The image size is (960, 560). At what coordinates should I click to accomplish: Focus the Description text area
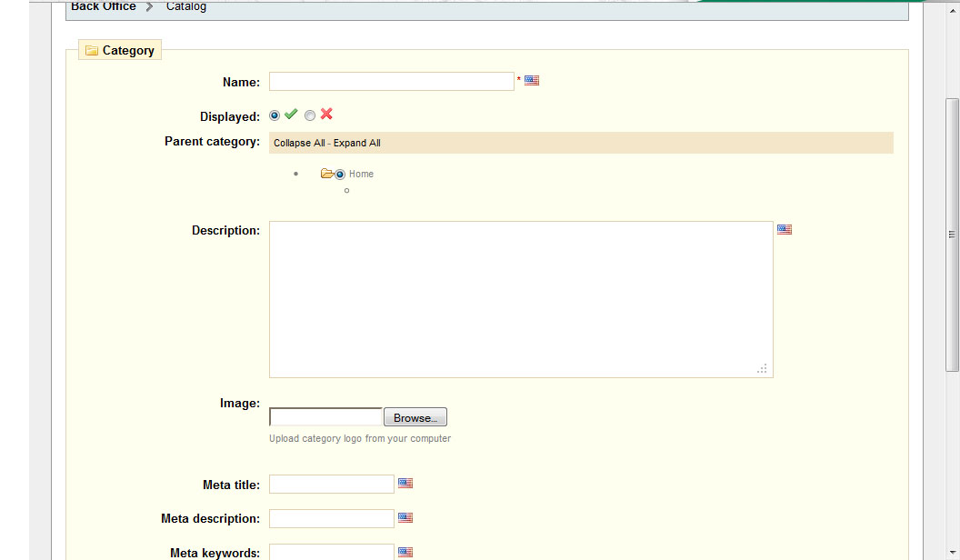point(521,299)
